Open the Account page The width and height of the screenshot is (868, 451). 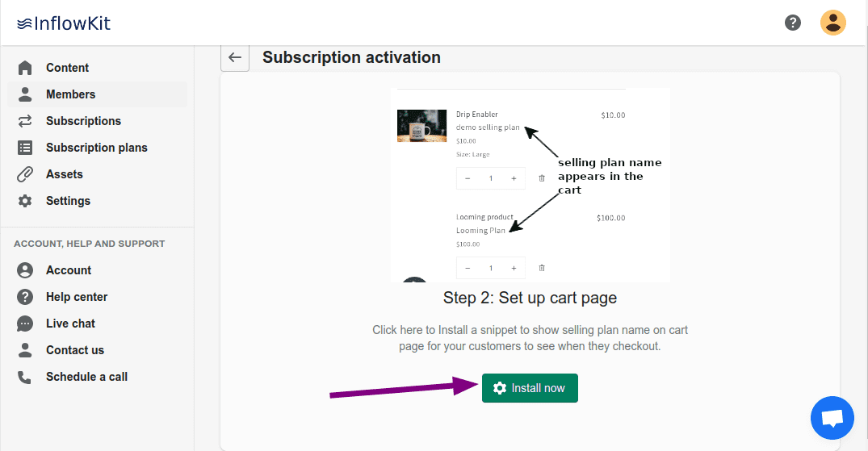[69, 270]
